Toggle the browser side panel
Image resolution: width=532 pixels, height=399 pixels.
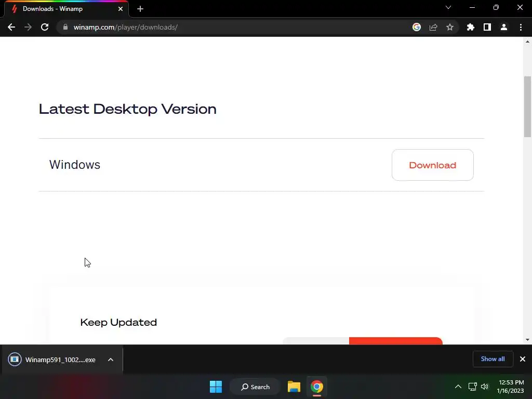point(487,27)
